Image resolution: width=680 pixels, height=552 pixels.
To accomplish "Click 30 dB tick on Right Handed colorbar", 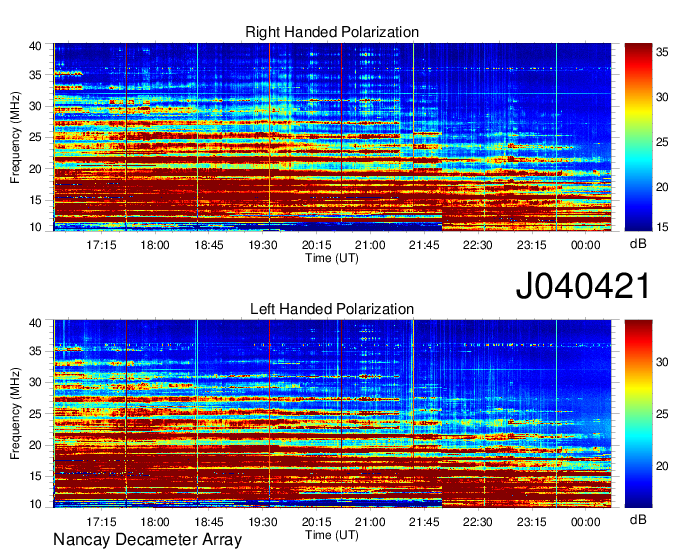I will (662, 97).
